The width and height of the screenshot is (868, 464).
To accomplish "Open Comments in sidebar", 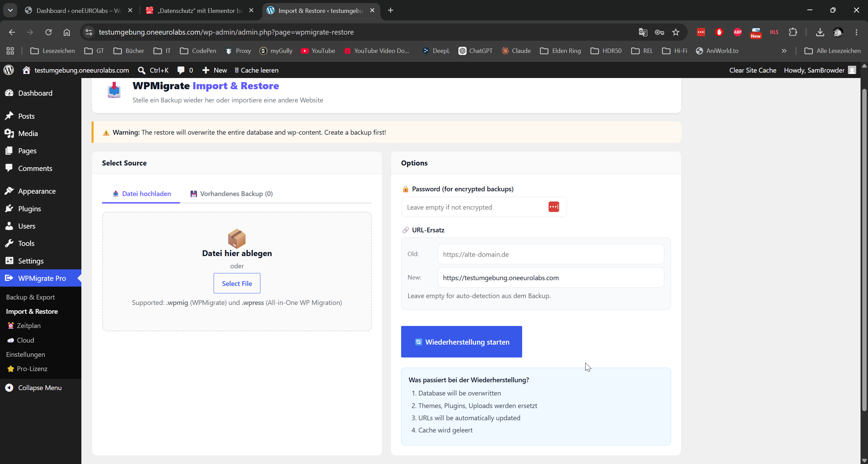I will 41,168.
